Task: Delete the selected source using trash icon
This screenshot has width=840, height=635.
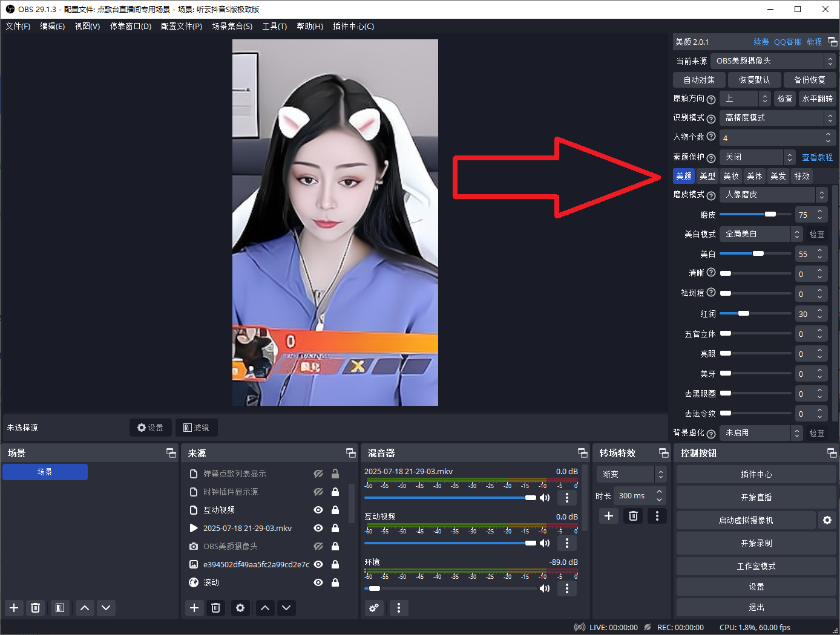Action: click(x=215, y=608)
